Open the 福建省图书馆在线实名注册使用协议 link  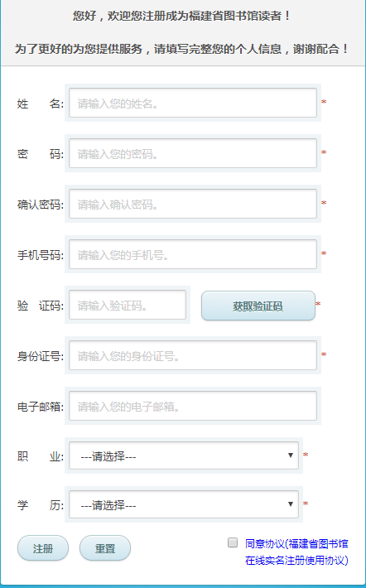coord(296,552)
